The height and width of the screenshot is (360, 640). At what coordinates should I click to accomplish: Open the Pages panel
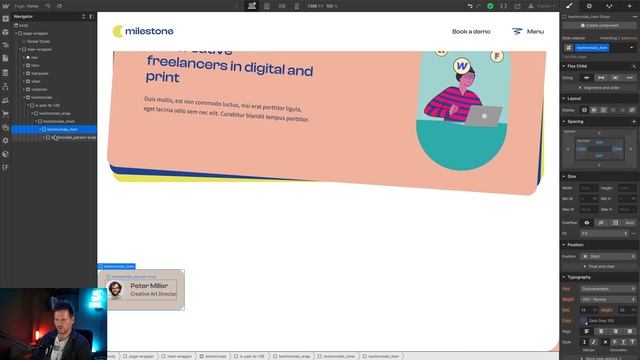click(6, 58)
